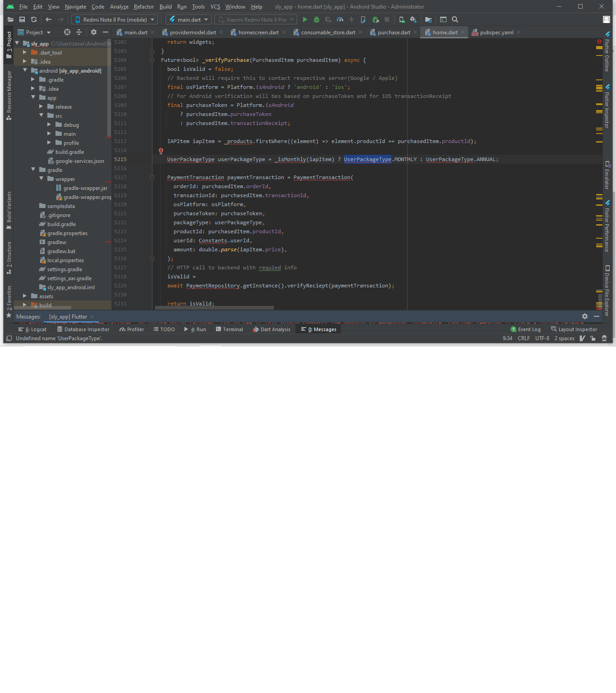Open the profiler gauge icon in toolbar
Viewport: 616px width, 693px height.
click(x=340, y=19)
